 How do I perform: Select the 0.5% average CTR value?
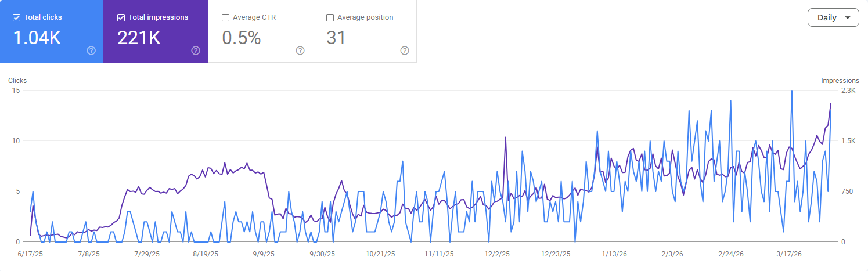[242, 38]
